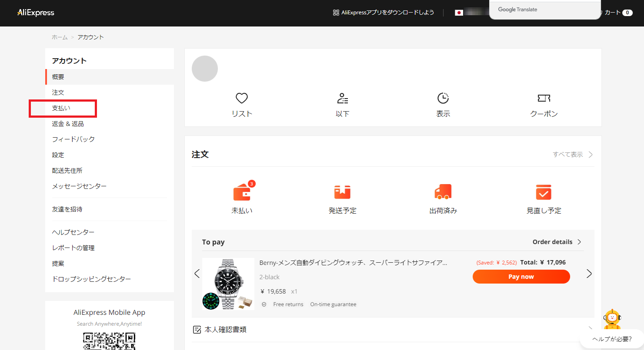Click the AliExpress logo
644x350 pixels.
(35, 12)
